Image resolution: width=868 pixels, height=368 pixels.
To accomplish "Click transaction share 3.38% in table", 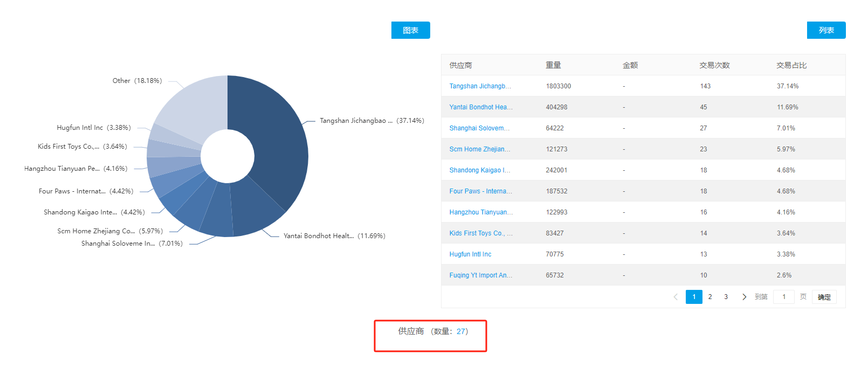I will [x=786, y=254].
